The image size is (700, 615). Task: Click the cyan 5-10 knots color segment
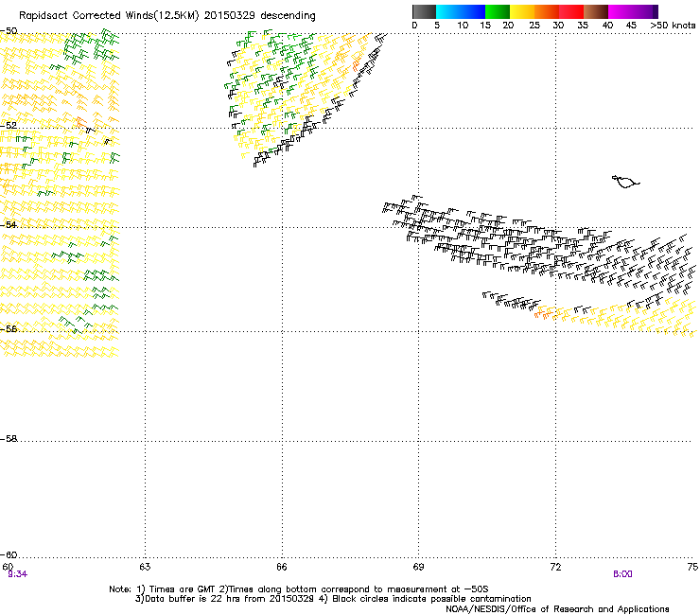(448, 11)
